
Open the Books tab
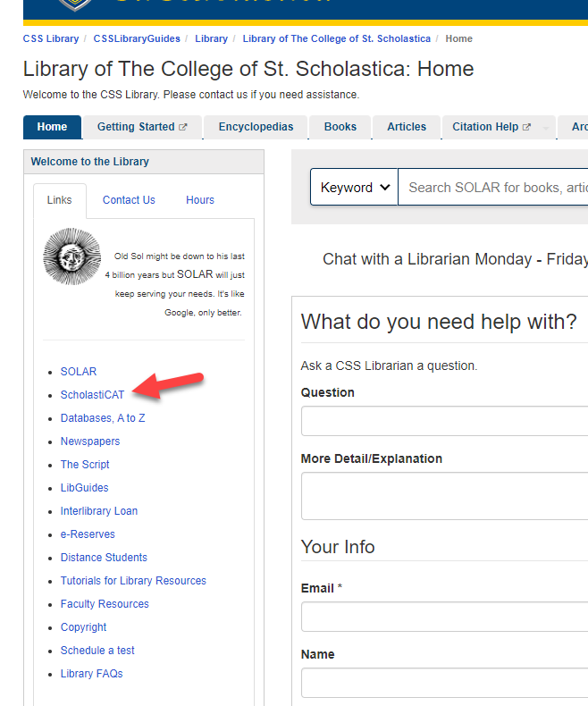(x=340, y=127)
